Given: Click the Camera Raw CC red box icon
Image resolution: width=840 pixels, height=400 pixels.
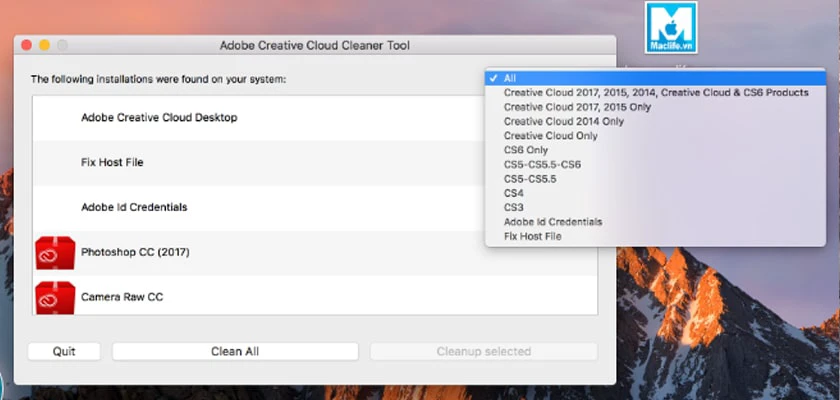Looking at the screenshot, I should coord(55,297).
